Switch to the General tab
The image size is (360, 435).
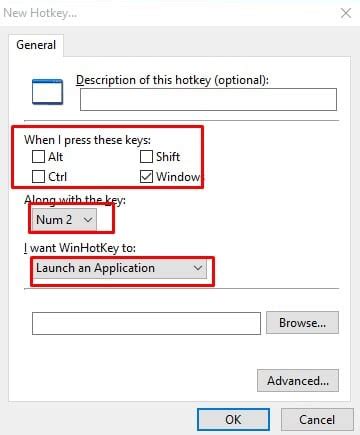click(x=36, y=45)
